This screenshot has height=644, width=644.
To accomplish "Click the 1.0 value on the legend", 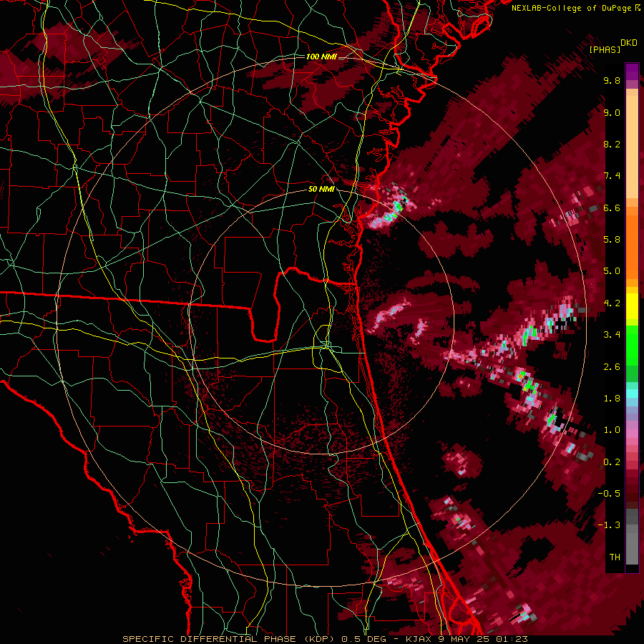I will (x=612, y=430).
